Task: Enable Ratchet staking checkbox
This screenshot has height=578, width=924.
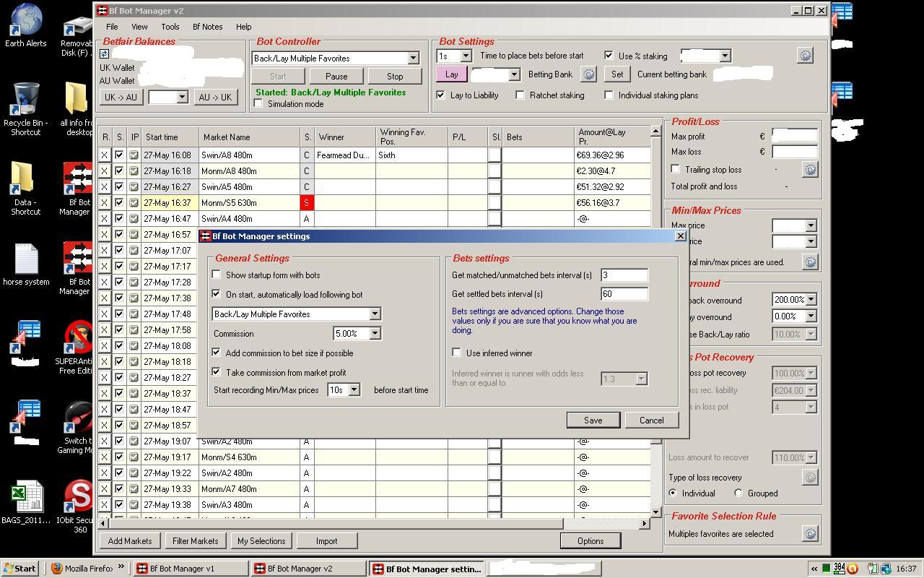Action: pyautogui.click(x=520, y=95)
